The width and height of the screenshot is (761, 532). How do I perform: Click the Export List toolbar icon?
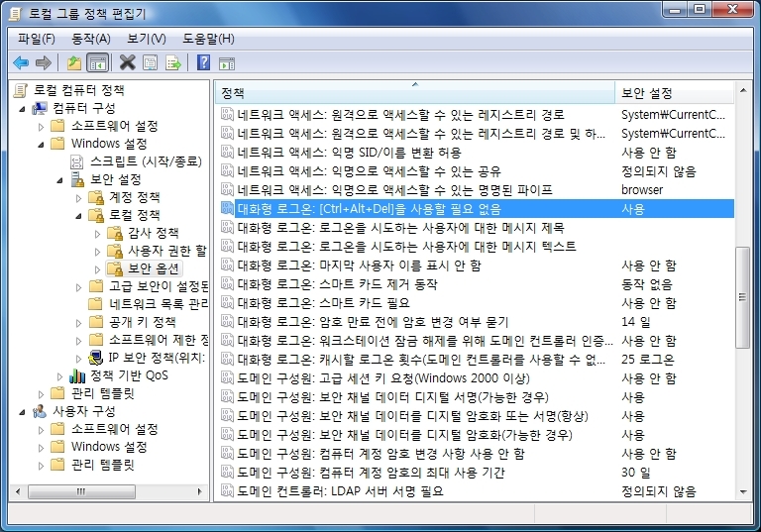tap(172, 62)
